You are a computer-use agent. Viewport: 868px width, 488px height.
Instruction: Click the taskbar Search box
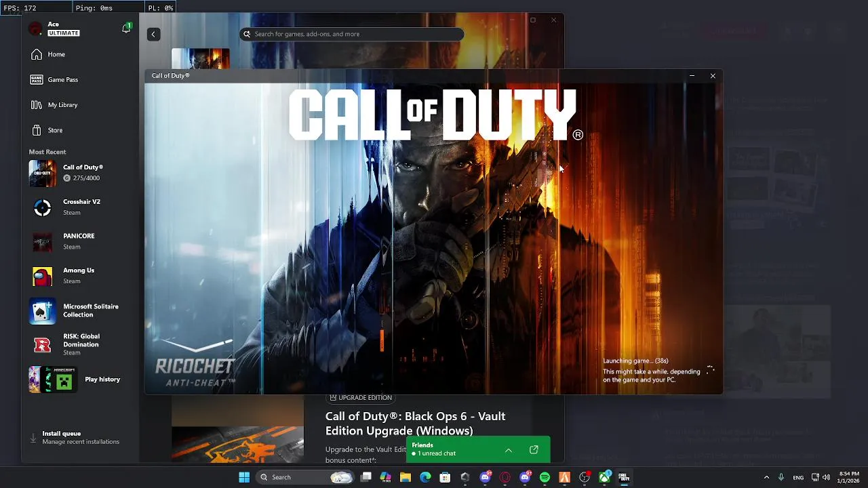point(307,477)
